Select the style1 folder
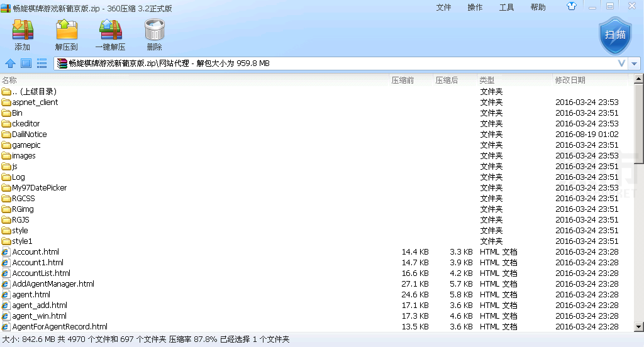This screenshot has height=347, width=644. (x=316, y=241)
